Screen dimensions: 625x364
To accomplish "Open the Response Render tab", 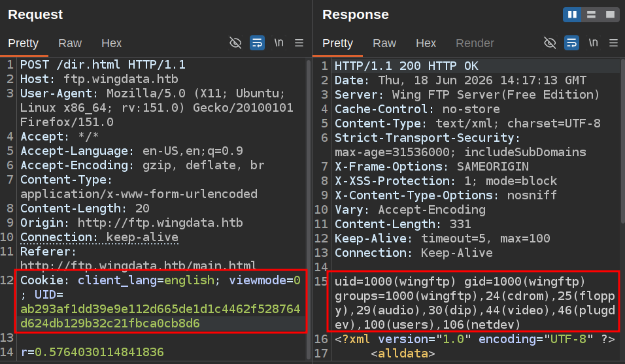I will click(x=475, y=43).
